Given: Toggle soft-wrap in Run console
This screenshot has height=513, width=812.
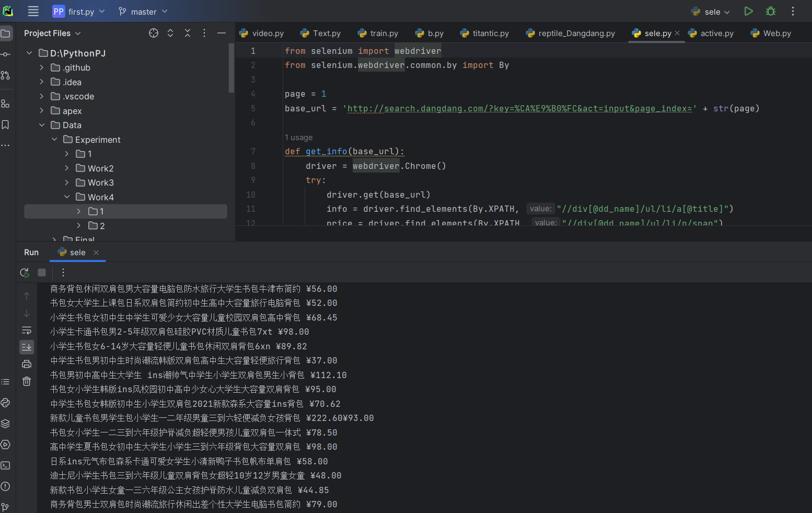Looking at the screenshot, I should (27, 330).
